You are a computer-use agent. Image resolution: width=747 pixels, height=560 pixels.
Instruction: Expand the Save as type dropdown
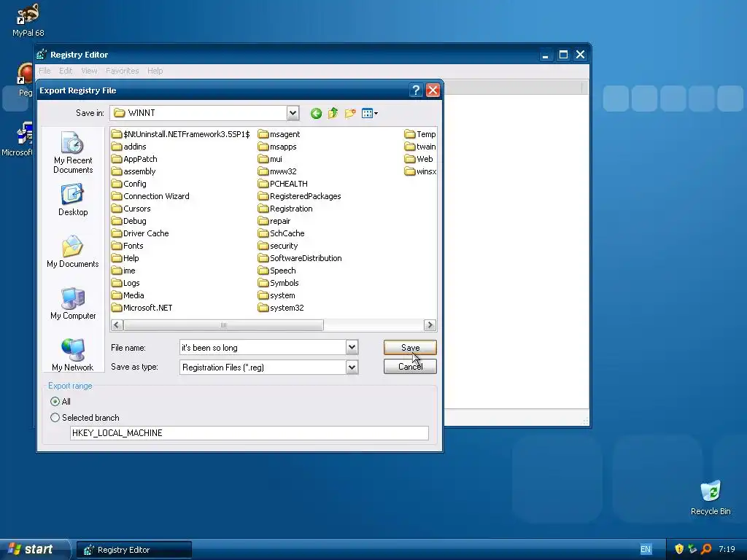click(352, 367)
